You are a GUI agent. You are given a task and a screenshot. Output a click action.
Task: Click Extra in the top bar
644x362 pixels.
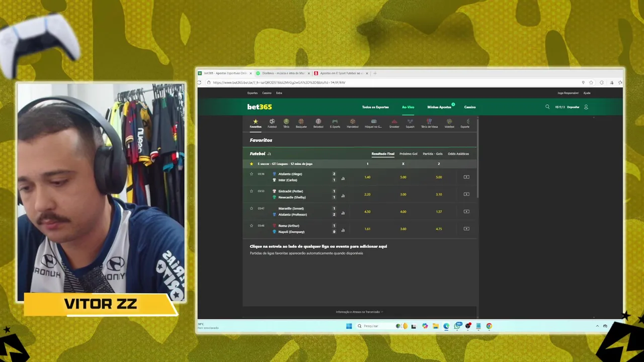tap(279, 93)
